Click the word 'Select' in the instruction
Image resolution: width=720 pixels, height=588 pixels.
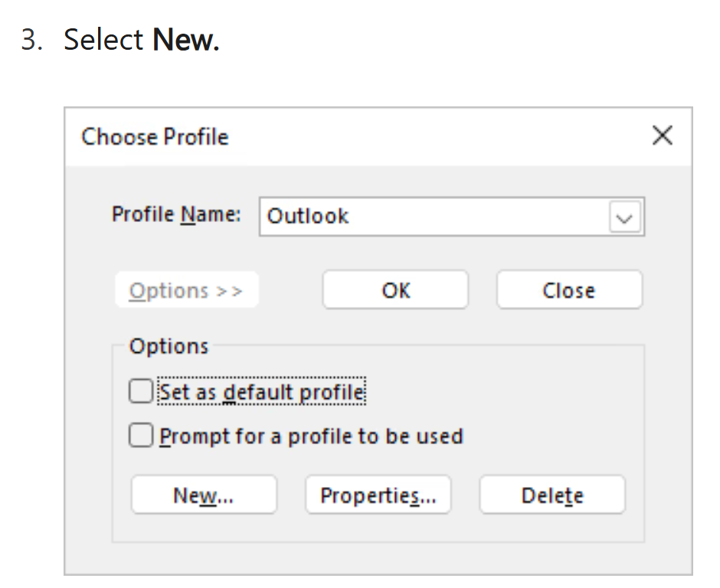(103, 40)
